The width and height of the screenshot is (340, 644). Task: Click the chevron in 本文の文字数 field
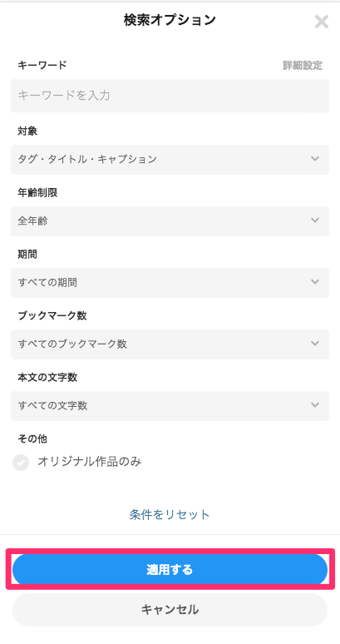click(x=315, y=405)
